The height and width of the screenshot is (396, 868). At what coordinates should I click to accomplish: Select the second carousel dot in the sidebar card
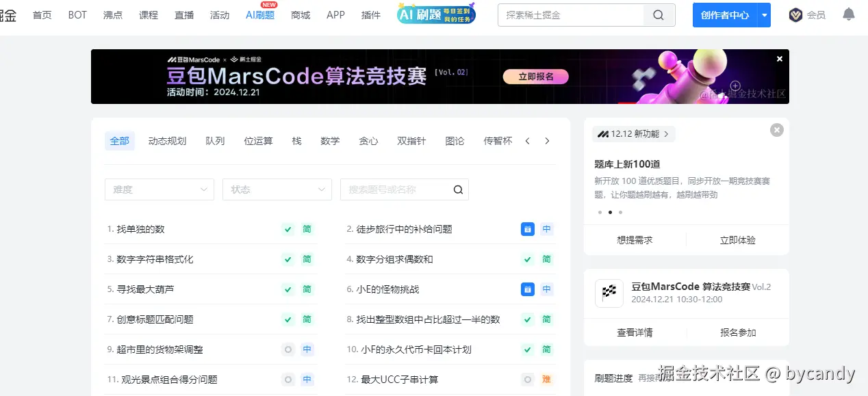610,212
